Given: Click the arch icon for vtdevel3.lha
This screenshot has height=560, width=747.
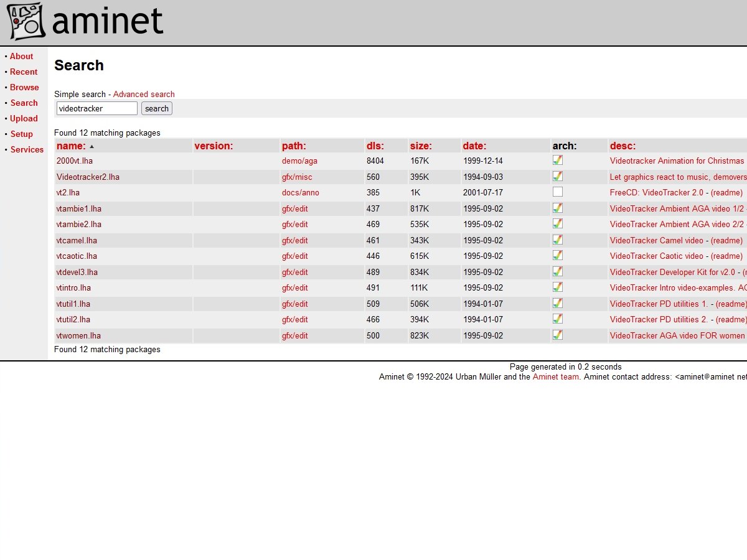Looking at the screenshot, I should [558, 272].
